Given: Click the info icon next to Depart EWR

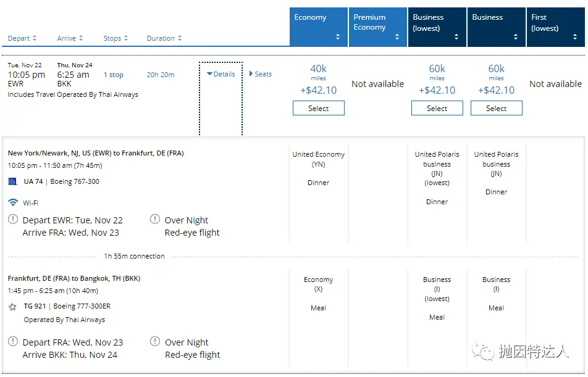Looking at the screenshot, I should [13, 220].
